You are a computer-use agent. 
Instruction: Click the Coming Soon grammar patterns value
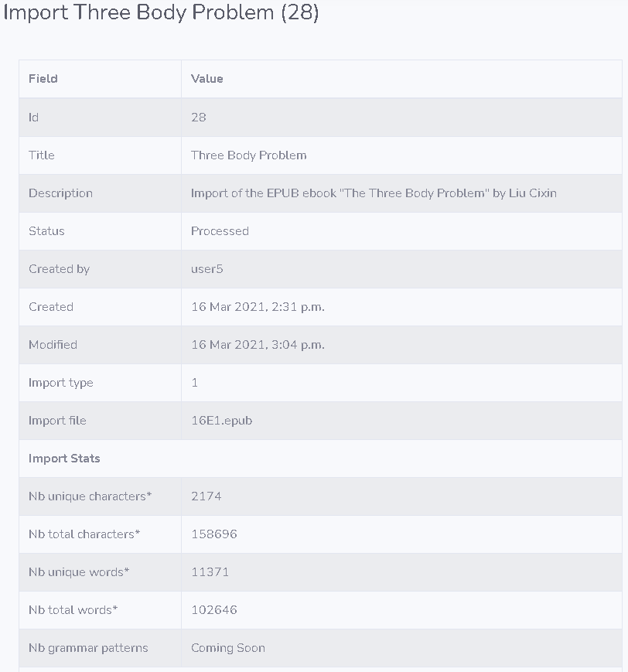pos(228,648)
